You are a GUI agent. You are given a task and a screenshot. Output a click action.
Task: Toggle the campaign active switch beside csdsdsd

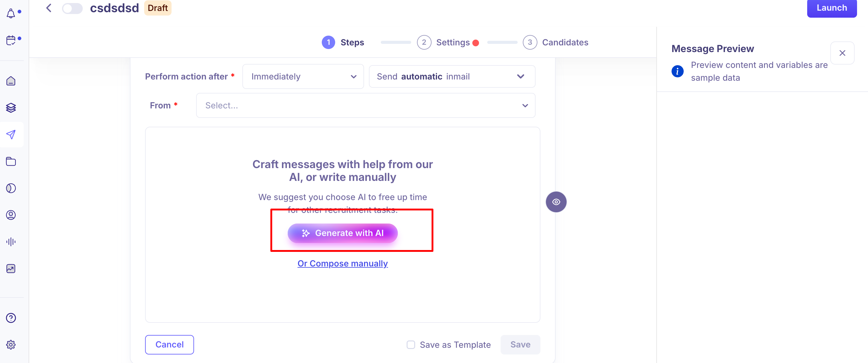72,8
